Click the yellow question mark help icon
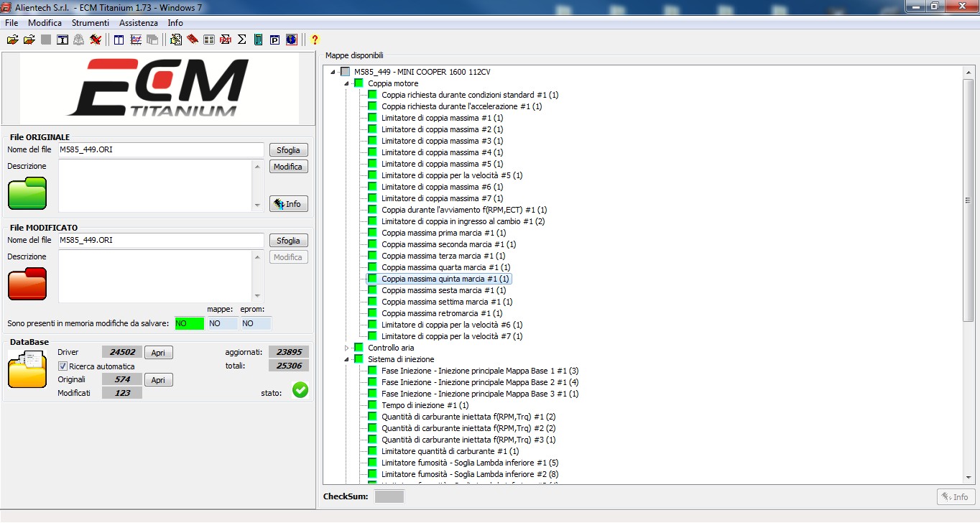Screen dimensions: 980x523 click(315, 40)
